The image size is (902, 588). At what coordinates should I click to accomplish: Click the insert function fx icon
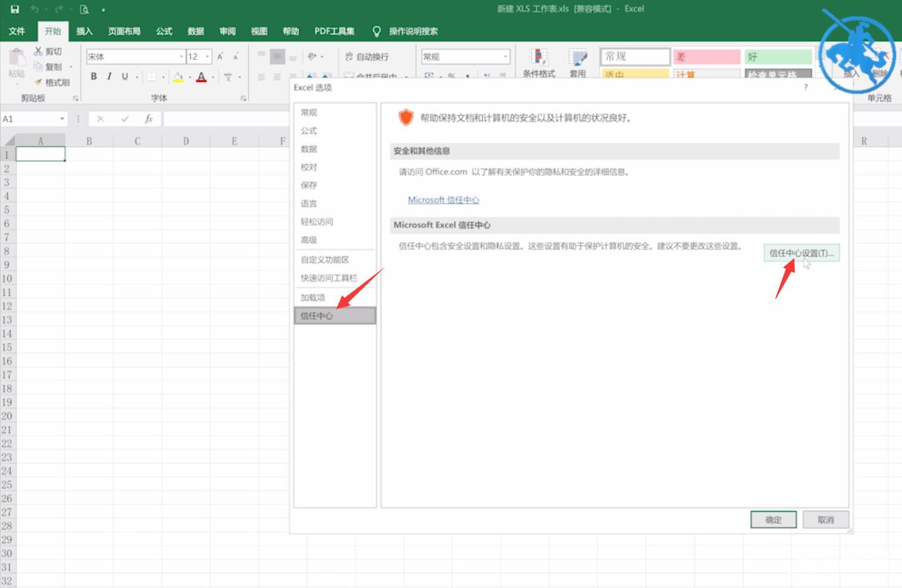pos(149,119)
